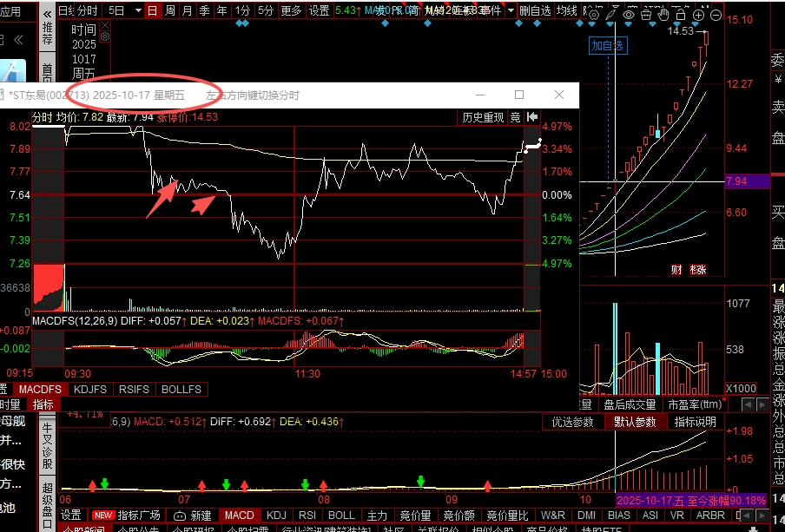Select the 周 weekly period
The width and height of the screenshot is (785, 532).
(169, 10)
